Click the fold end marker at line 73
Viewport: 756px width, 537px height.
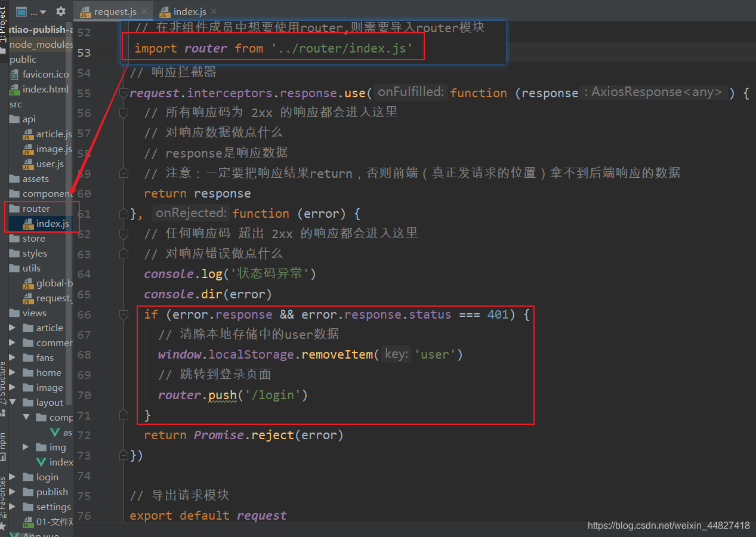124,455
